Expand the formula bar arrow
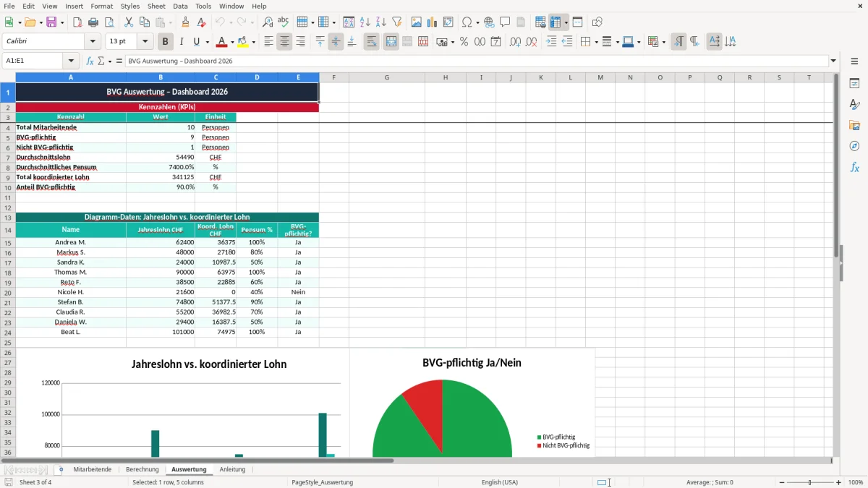The width and height of the screenshot is (868, 488). tap(834, 61)
